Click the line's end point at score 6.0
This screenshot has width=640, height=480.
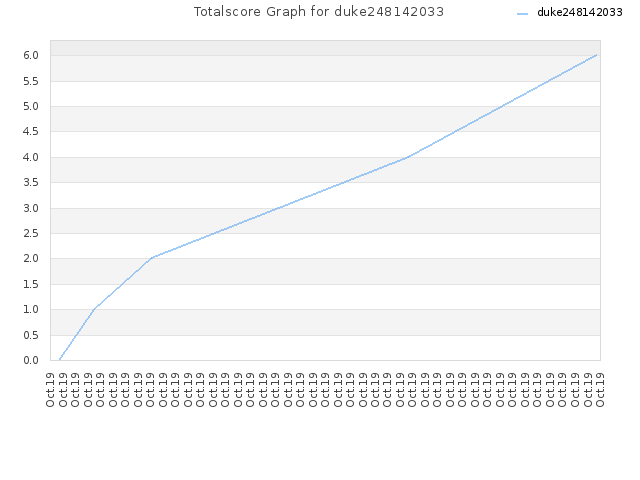click(597, 55)
